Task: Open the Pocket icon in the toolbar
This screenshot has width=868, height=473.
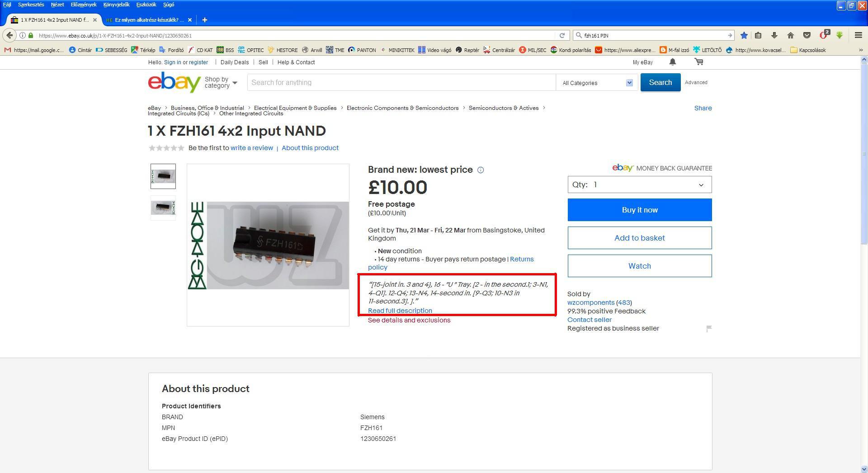Action: pos(807,35)
